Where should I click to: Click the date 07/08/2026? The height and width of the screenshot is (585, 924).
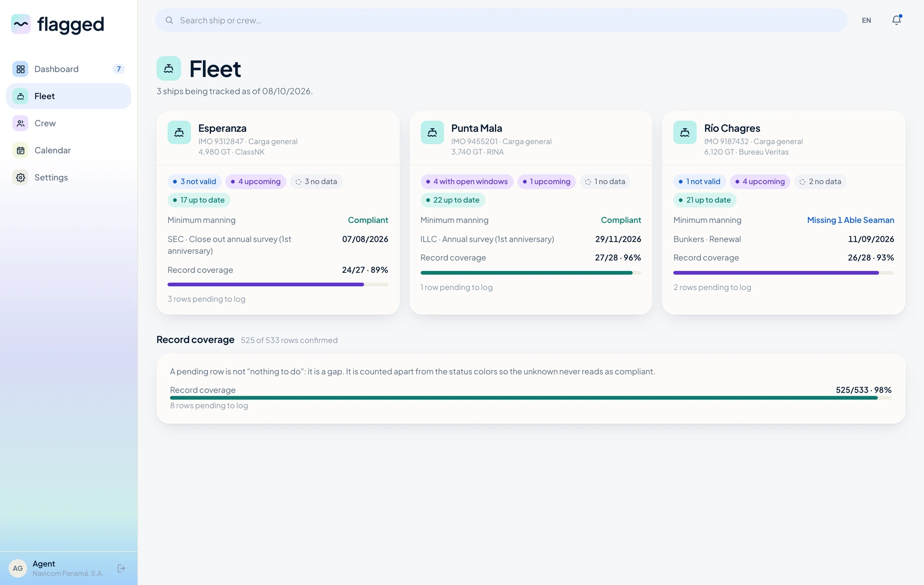pyautogui.click(x=365, y=239)
